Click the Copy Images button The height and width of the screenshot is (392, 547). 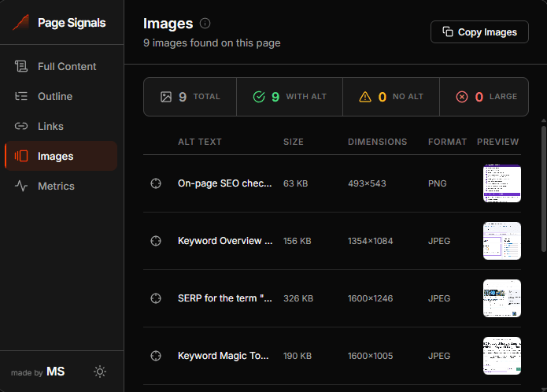(479, 32)
